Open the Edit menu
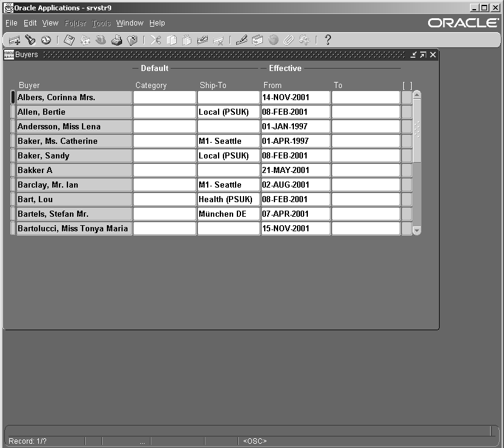 coord(30,23)
